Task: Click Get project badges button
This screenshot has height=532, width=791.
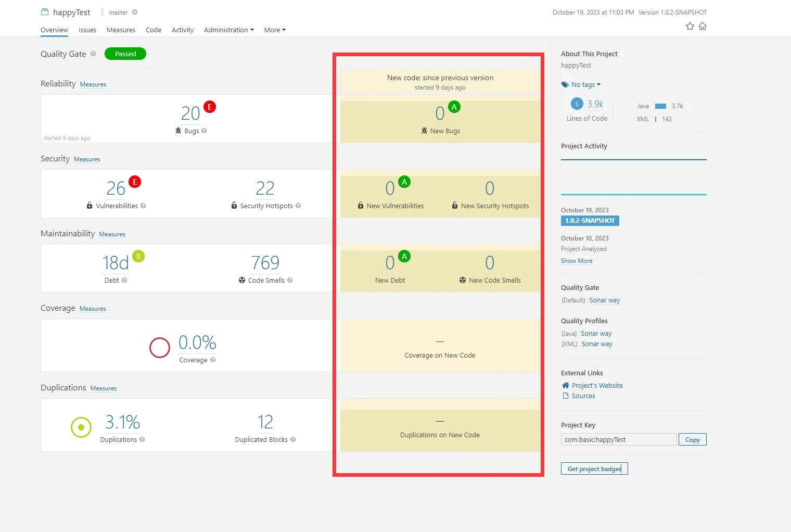Action: tap(594, 468)
